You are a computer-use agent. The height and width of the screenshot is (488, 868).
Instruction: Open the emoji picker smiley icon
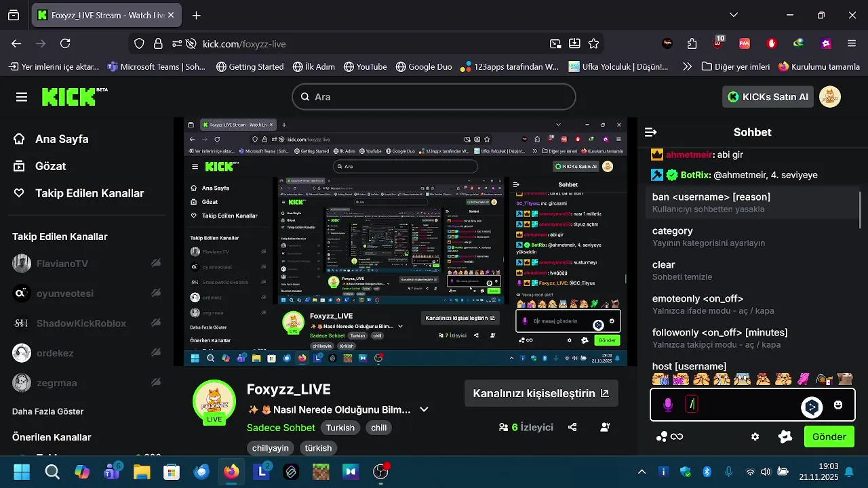coord(838,405)
